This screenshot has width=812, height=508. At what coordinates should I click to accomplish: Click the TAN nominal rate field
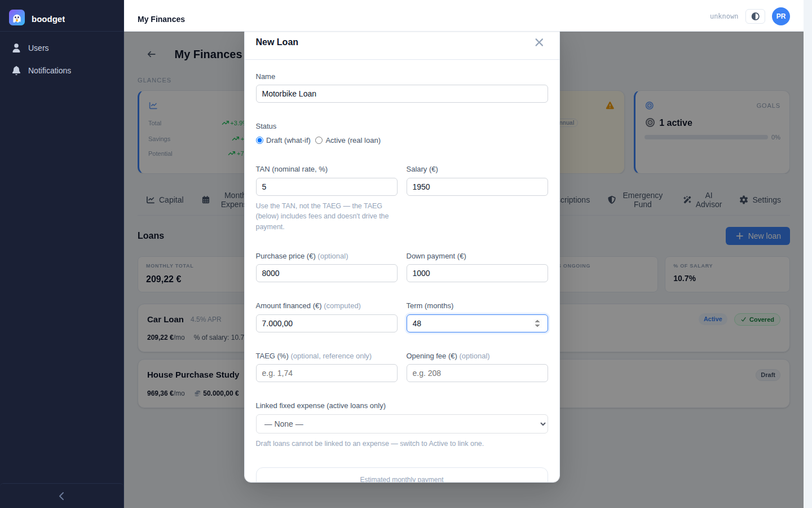(326, 187)
